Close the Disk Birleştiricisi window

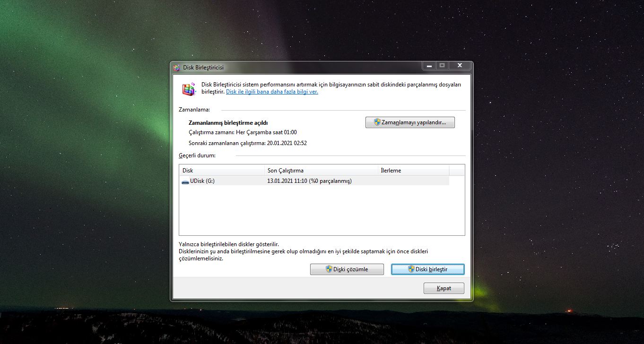(x=459, y=66)
